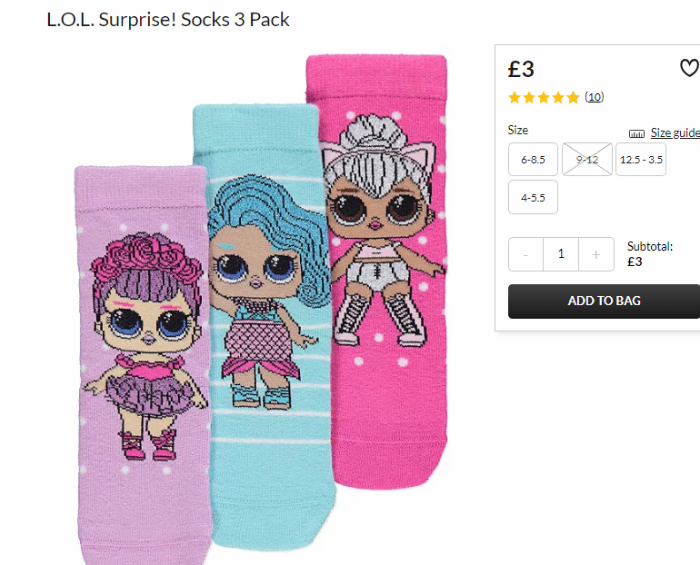Select size 6-8.5

pyautogui.click(x=533, y=159)
